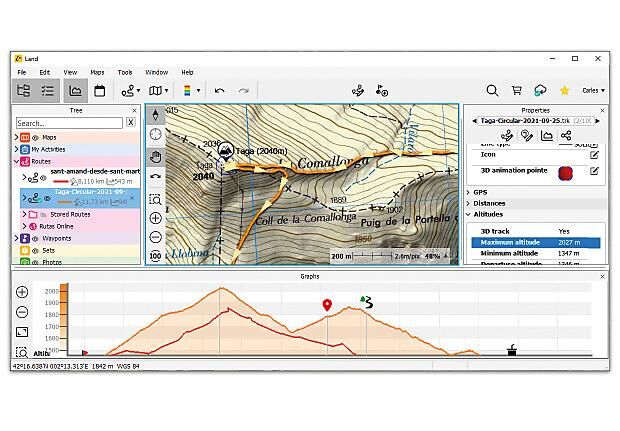
Task: Open the Carles user dropdown
Action: point(593,91)
